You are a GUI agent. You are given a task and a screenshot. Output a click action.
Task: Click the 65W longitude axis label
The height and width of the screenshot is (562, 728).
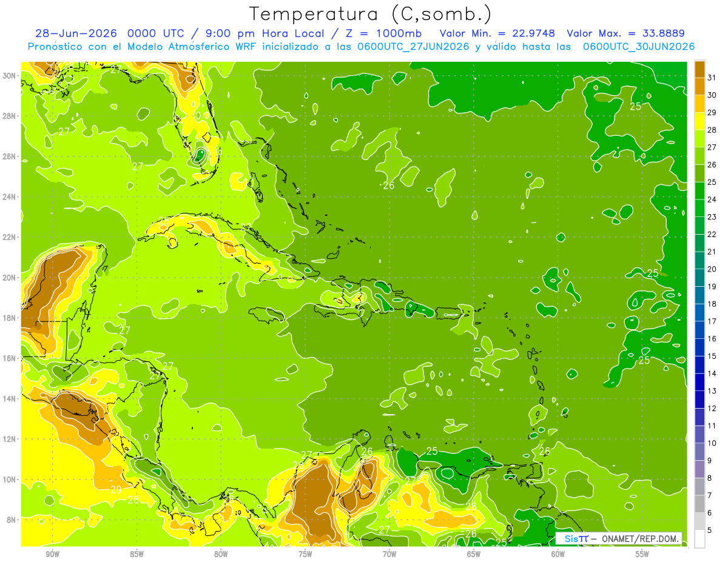coord(474,554)
